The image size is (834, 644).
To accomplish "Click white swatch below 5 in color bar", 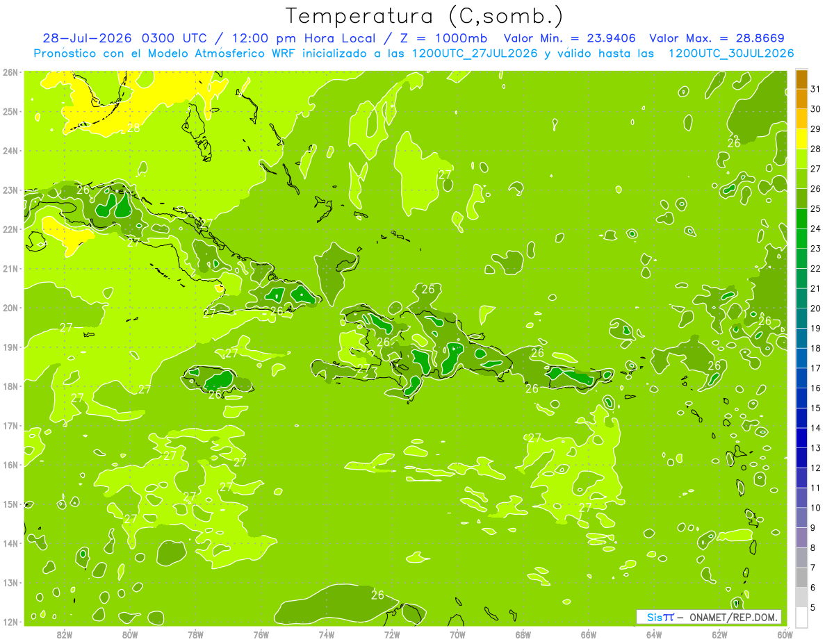I will tap(801, 616).
